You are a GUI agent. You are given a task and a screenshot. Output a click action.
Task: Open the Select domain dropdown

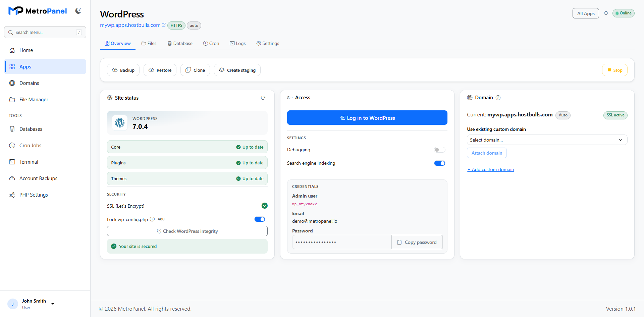click(547, 140)
